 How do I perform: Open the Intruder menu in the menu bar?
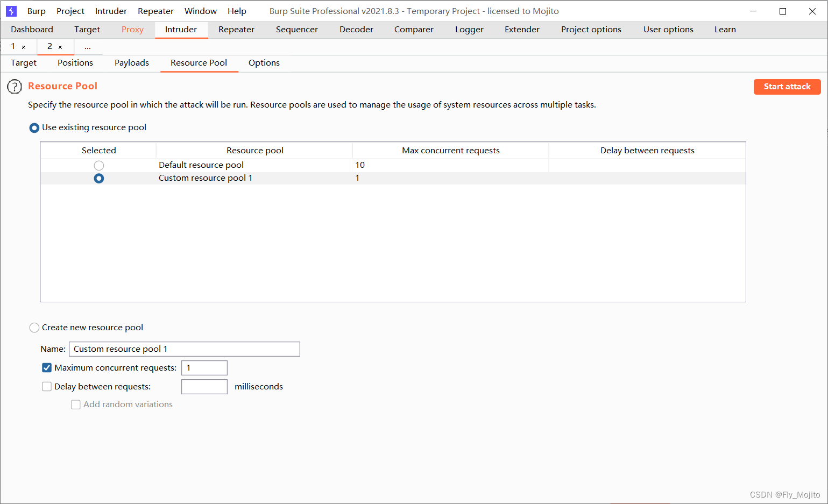(x=111, y=11)
